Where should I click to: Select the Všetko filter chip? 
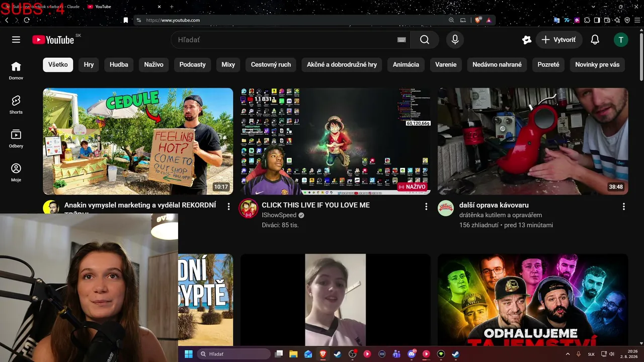(x=58, y=65)
